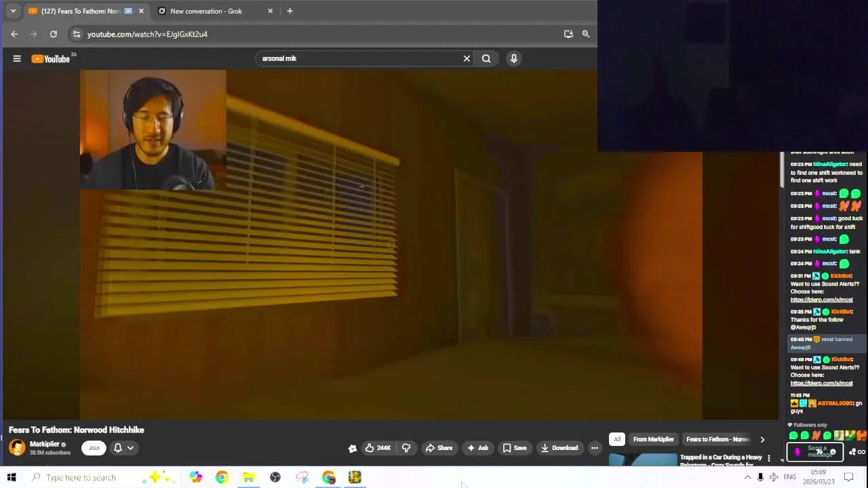Switch the ENG input language indicator
868x488 pixels.
coord(789,477)
